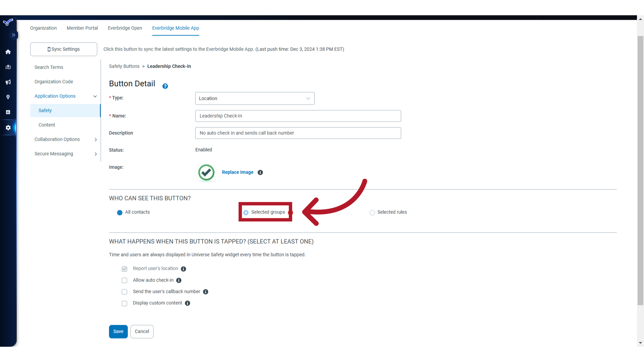Switch to the Organization tab
This screenshot has height=362, width=644.
point(43,28)
